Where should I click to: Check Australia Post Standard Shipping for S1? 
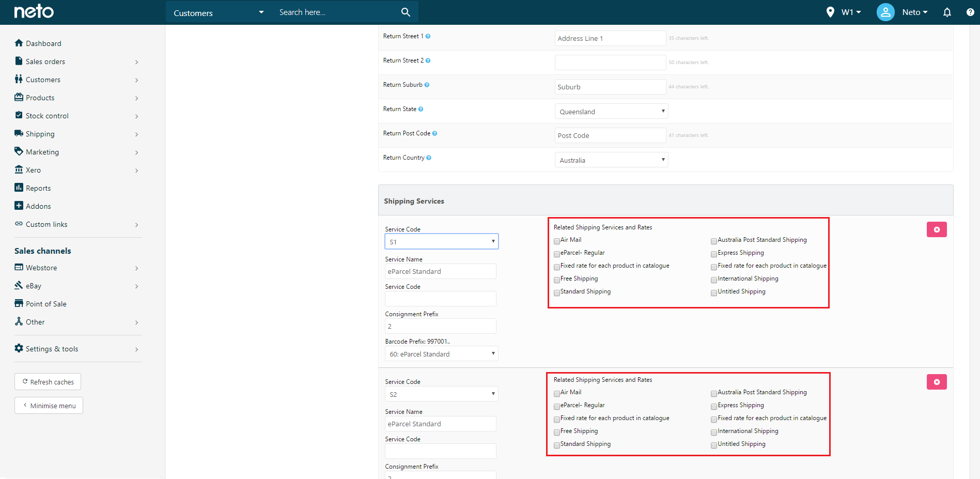(714, 241)
